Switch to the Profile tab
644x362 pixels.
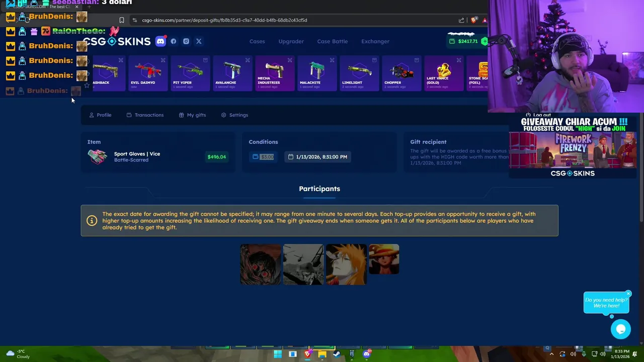pos(100,115)
